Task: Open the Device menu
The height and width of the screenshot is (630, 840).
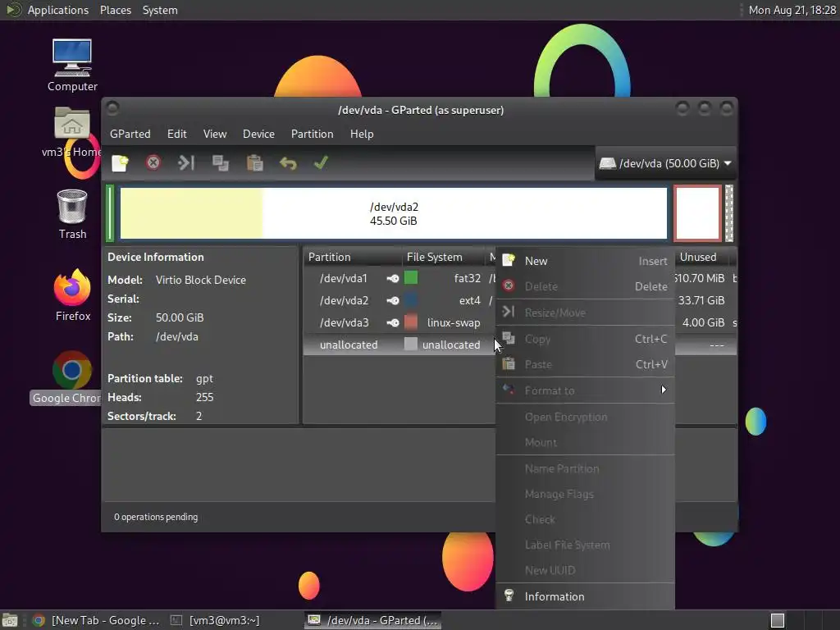Action: (x=258, y=134)
